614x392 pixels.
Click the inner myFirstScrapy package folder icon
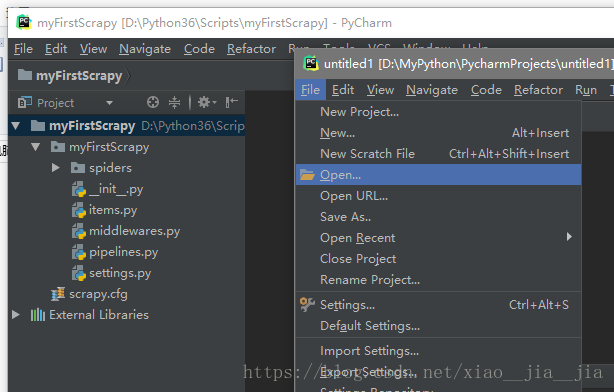pos(58,147)
